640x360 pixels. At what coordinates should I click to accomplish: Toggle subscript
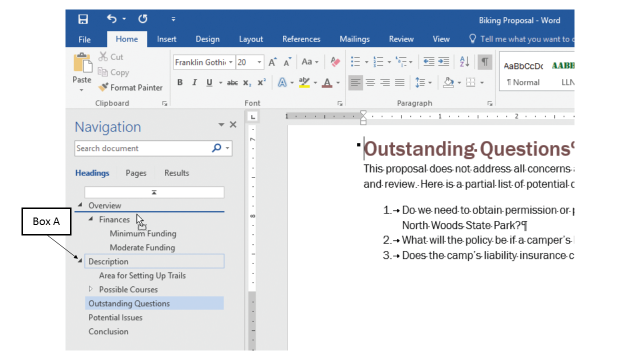[x=247, y=82]
